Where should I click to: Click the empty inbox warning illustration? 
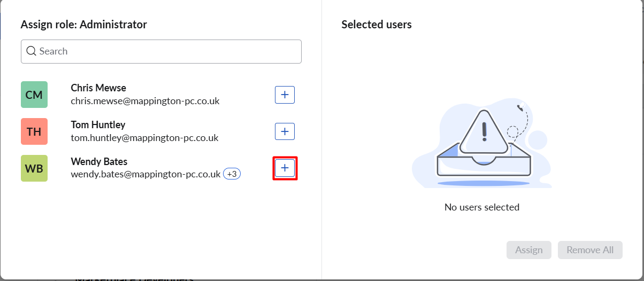click(x=482, y=144)
